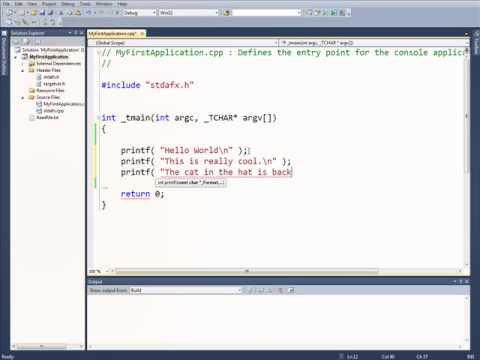Select Solution 'MyFirstApplication' node
The image size is (480, 360).
[50, 50]
